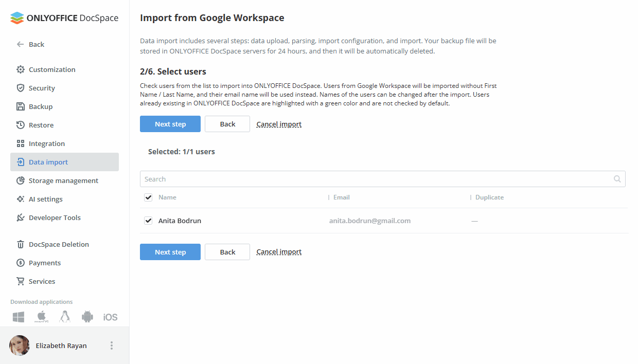Viewport: 638px width, 364px height.
Task: Open the AI settings icon
Action: (21, 198)
